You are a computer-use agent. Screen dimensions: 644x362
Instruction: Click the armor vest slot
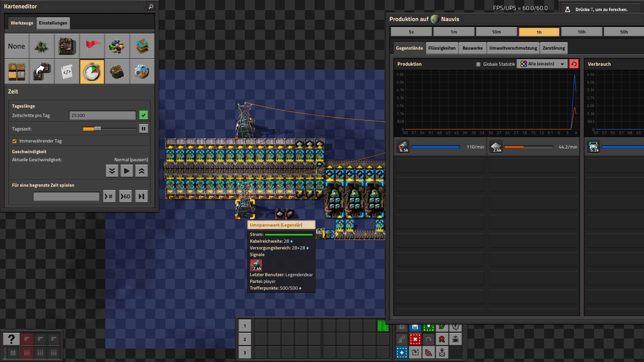point(13,353)
